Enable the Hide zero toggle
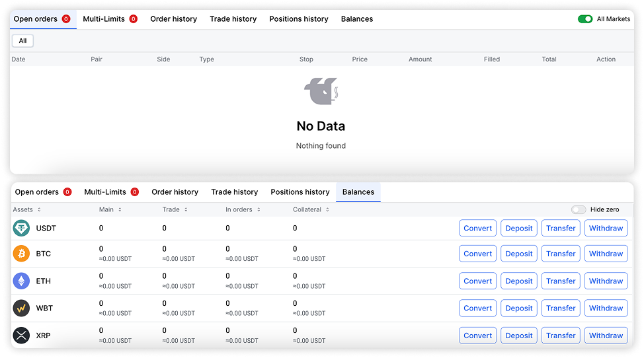Viewport: 644px width, 358px height. 579,209
